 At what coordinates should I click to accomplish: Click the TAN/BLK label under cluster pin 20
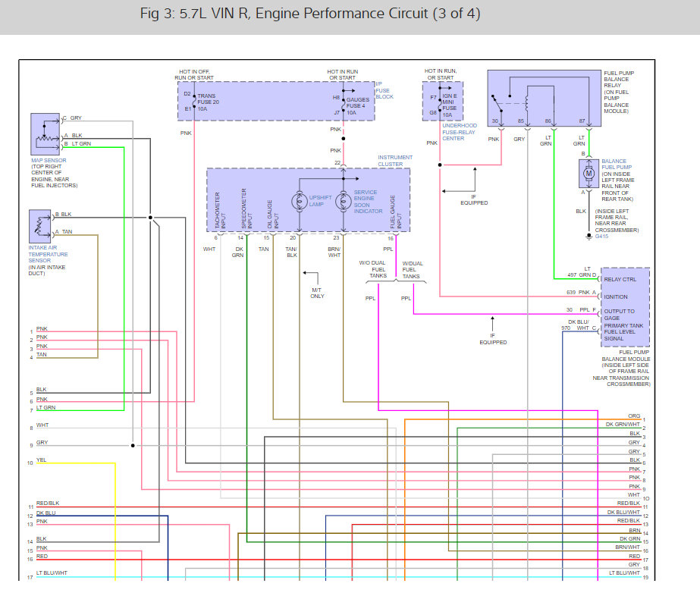point(291,253)
